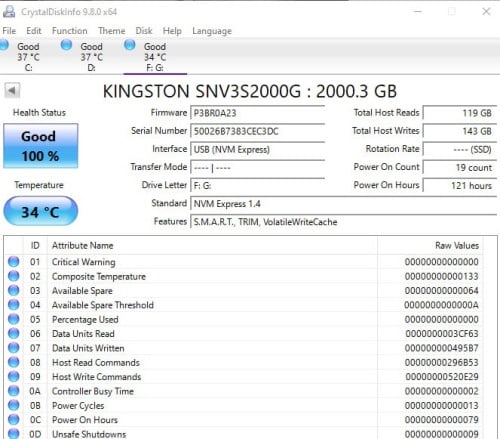
Task: Select the F: G: drive status orb
Action: (130, 45)
